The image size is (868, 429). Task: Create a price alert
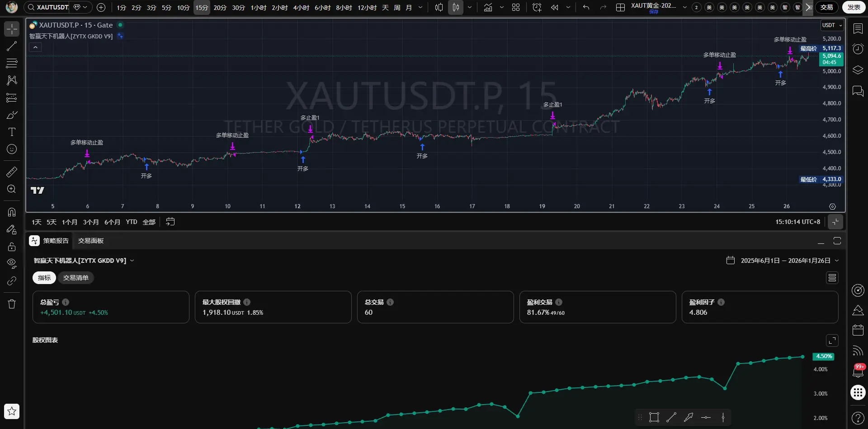click(537, 7)
